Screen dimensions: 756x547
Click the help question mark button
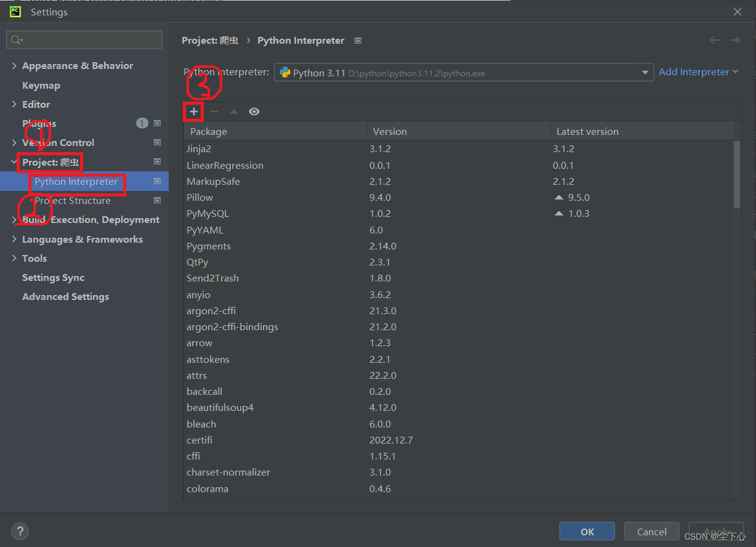[x=20, y=531]
